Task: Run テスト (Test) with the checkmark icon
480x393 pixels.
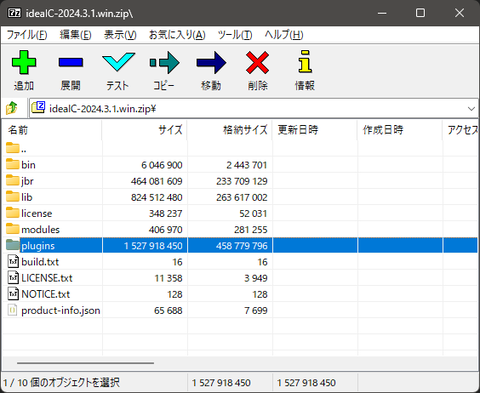Action: (x=118, y=62)
